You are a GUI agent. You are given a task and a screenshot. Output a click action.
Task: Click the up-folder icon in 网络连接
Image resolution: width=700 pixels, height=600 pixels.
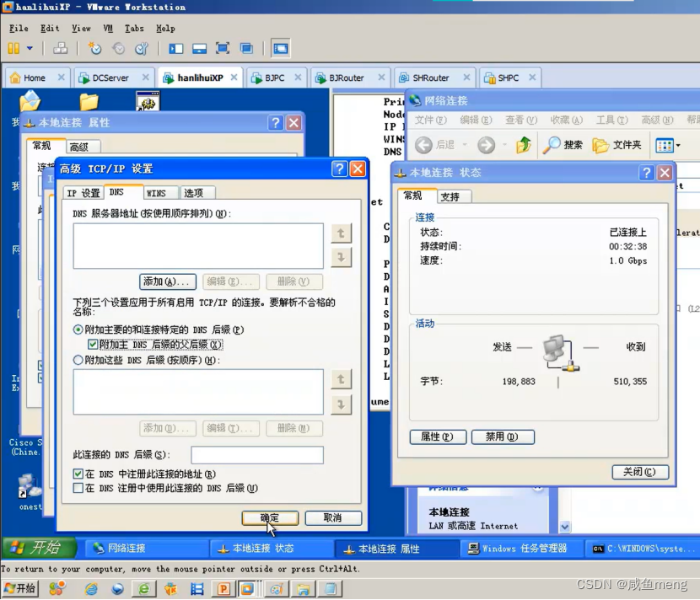point(524,145)
